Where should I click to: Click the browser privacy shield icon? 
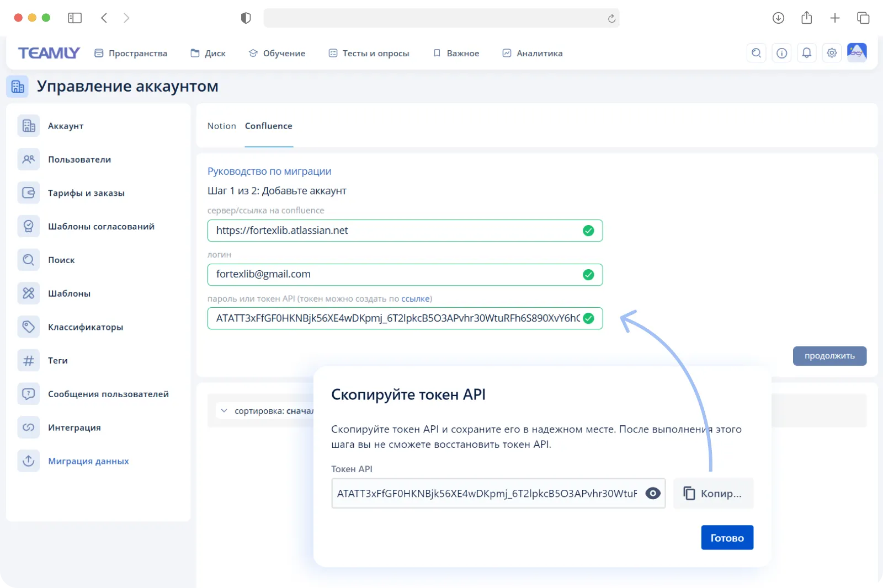coord(246,18)
